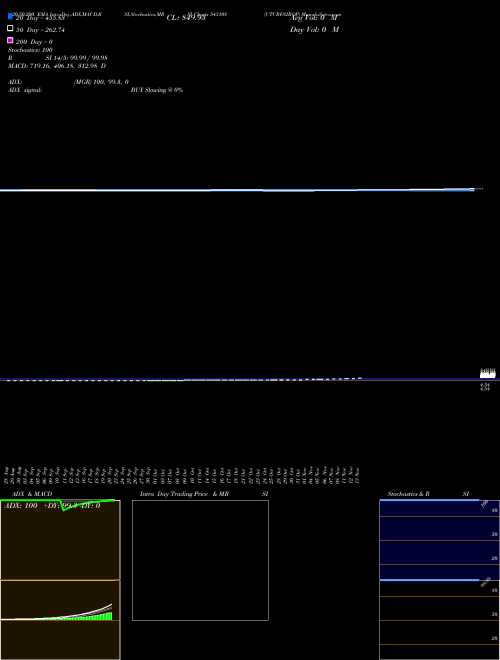Click the 'Day Vol: 0 M' reading
Viewport: 500px width, 660px height.
point(314,30)
